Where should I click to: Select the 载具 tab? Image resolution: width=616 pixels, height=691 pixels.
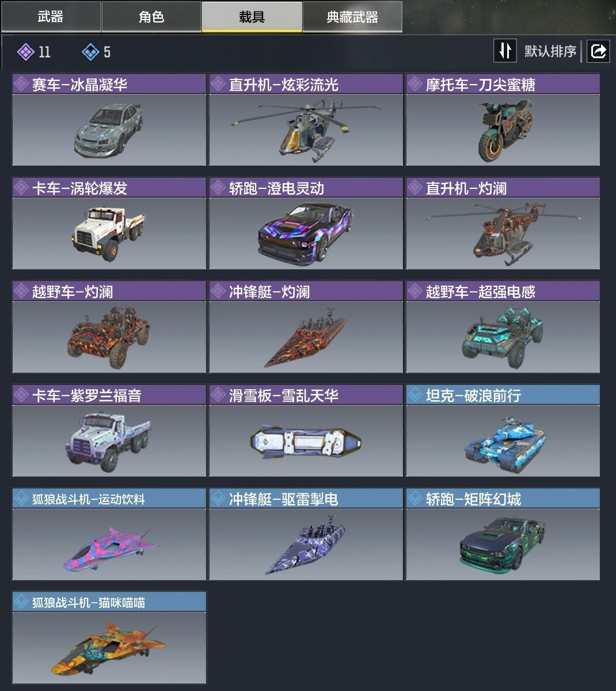pyautogui.click(x=252, y=16)
